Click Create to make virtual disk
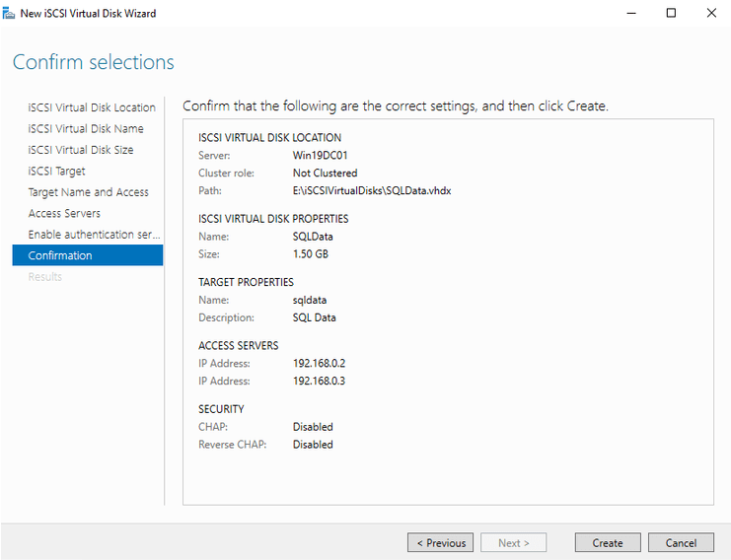This screenshot has width=731, height=560. pyautogui.click(x=608, y=542)
